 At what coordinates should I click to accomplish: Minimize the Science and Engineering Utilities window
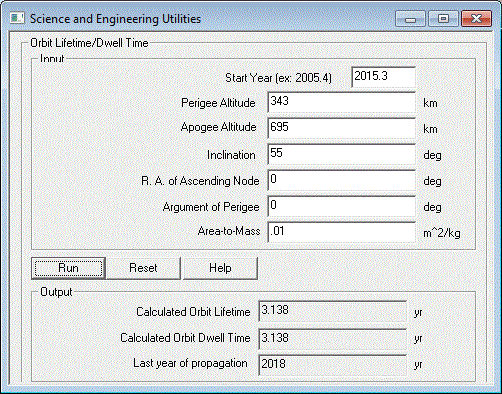[x=410, y=19]
